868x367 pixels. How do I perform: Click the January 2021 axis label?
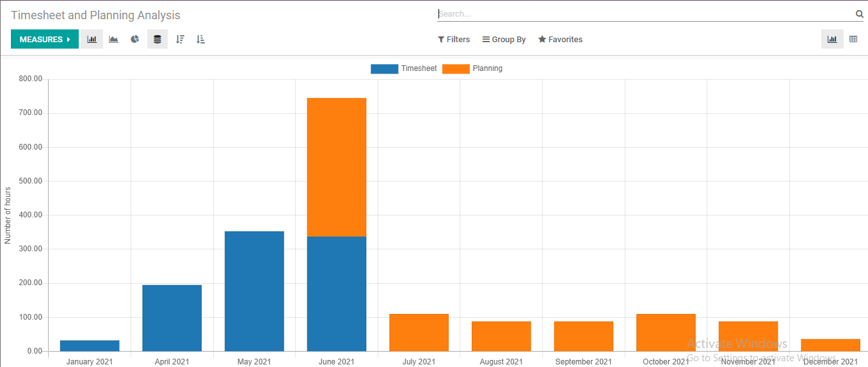90,362
